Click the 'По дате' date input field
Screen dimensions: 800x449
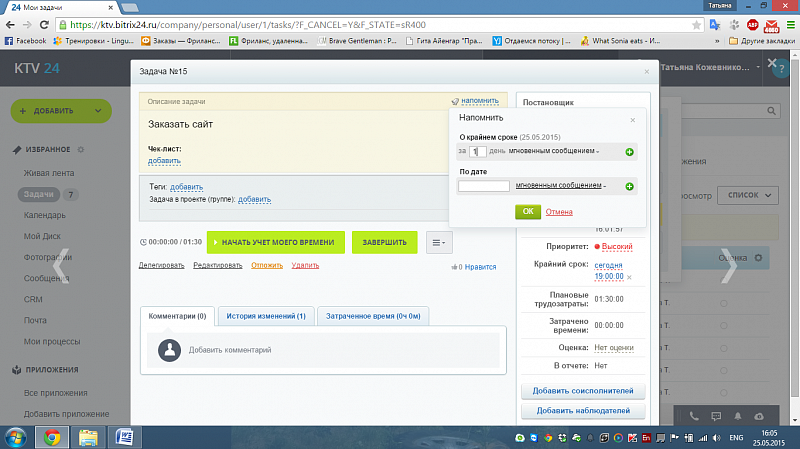[484, 186]
